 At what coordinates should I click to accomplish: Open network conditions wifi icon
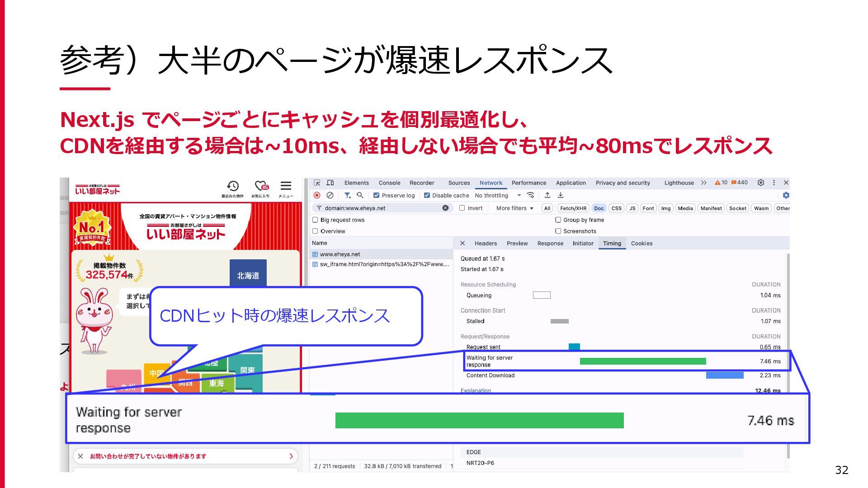coord(531,195)
